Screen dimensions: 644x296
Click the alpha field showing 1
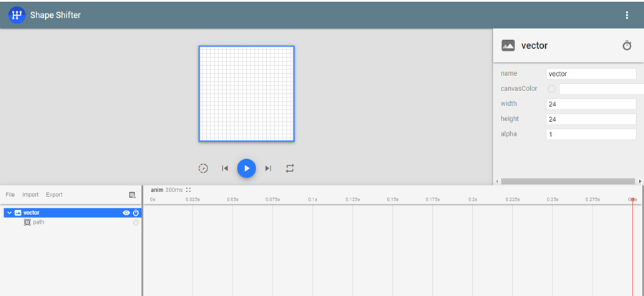pos(591,135)
